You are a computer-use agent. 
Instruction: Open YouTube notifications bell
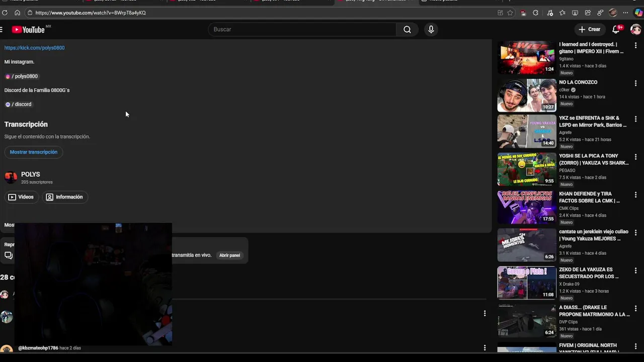pos(616,30)
